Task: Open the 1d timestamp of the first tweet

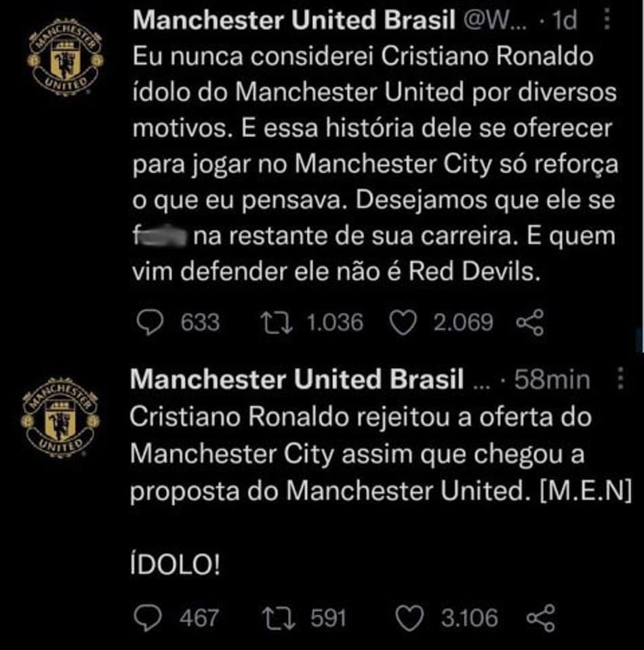Action: 565,20
